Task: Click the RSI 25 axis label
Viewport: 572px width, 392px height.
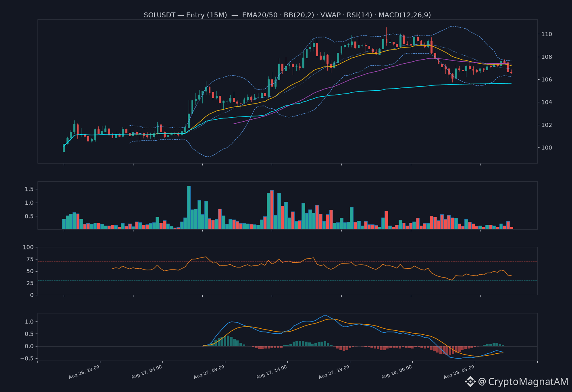Action: pos(30,283)
